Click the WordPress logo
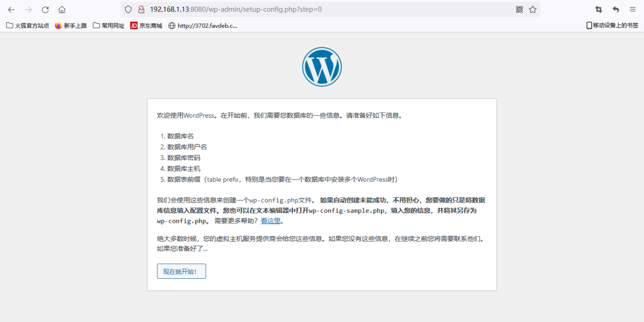This screenshot has height=322, width=644. click(x=322, y=66)
